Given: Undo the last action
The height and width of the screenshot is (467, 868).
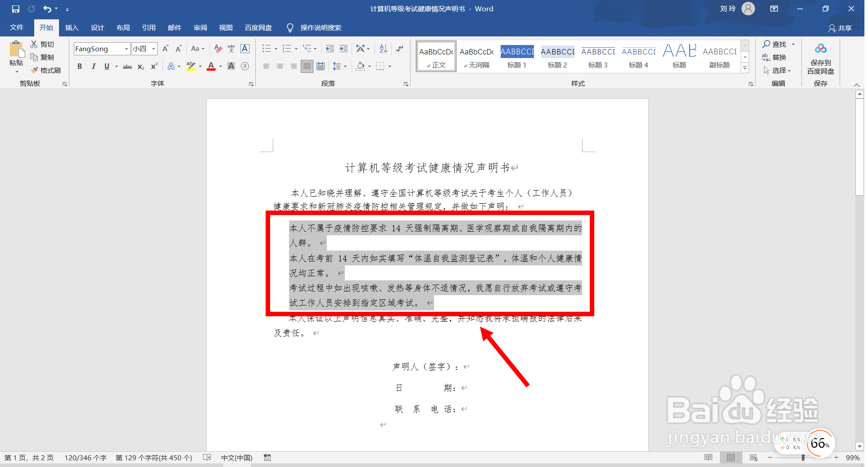Looking at the screenshot, I should tap(47, 9).
